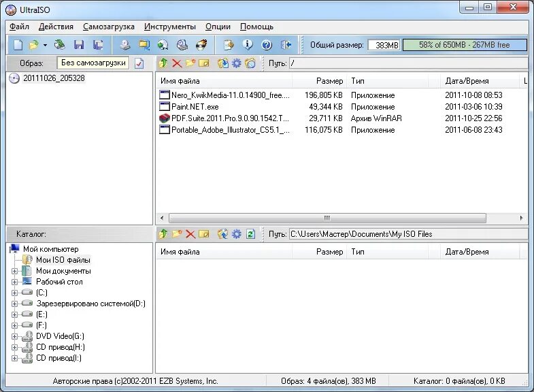534x392 pixels.
Task: Create a new image with the blank page icon
Action: click(x=18, y=45)
